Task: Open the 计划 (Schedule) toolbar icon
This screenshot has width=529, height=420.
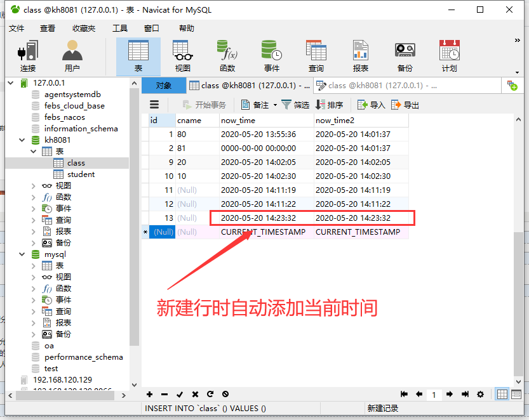Action: [x=450, y=56]
